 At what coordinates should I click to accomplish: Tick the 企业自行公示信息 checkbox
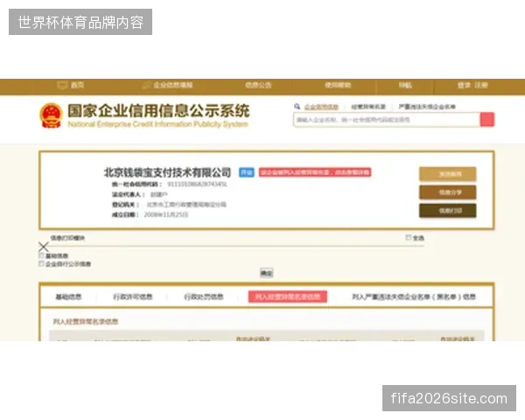tap(41, 263)
